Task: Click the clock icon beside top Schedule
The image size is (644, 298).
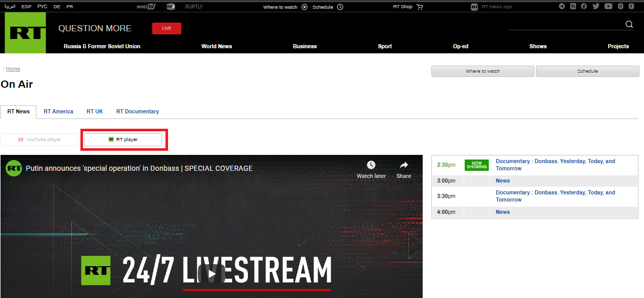Action: point(340,7)
